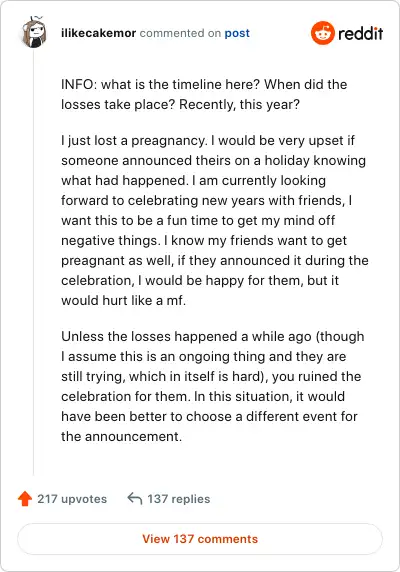Follow the blue "post" link

click(237, 33)
